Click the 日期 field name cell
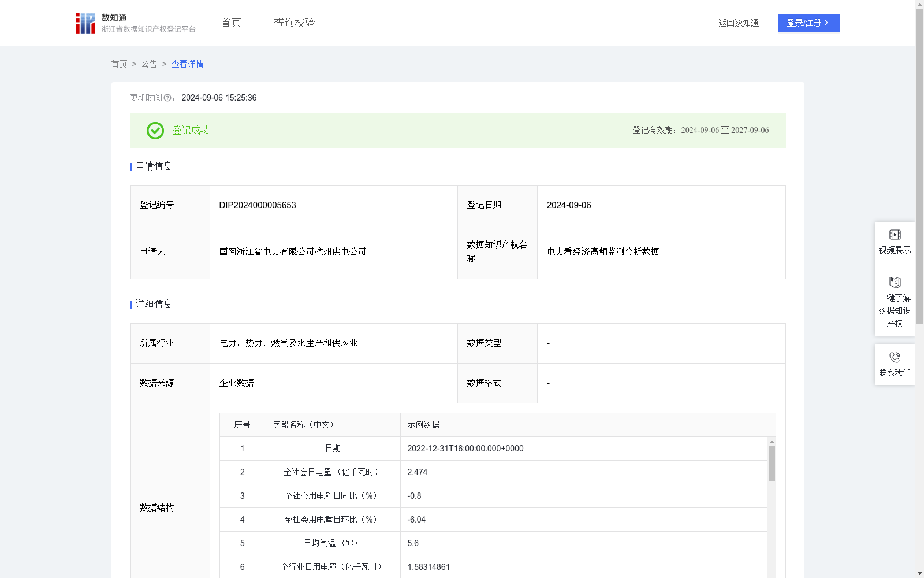 [x=333, y=449]
